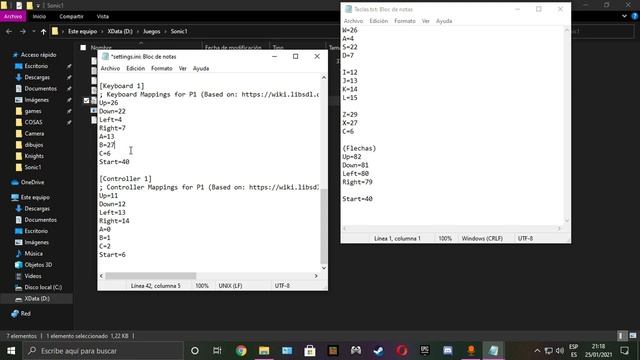This screenshot has height=360, width=640.
Task: Open Task View on the taskbar
Action: click(x=217, y=351)
